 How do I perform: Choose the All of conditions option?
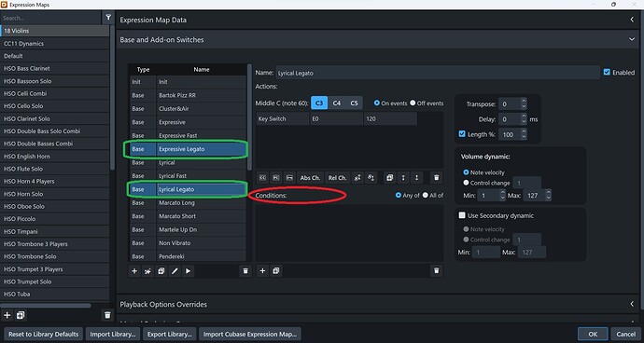[425, 196]
